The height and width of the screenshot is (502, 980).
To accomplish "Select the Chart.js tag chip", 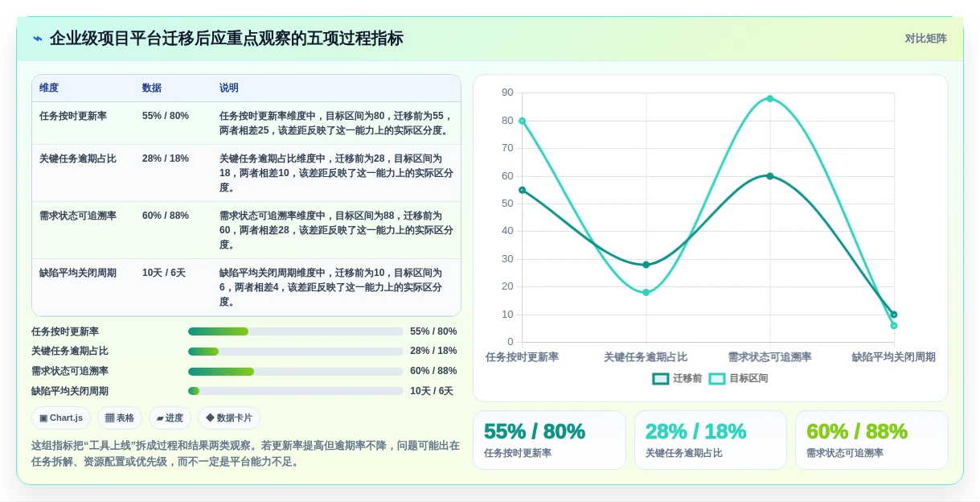I will [x=61, y=418].
